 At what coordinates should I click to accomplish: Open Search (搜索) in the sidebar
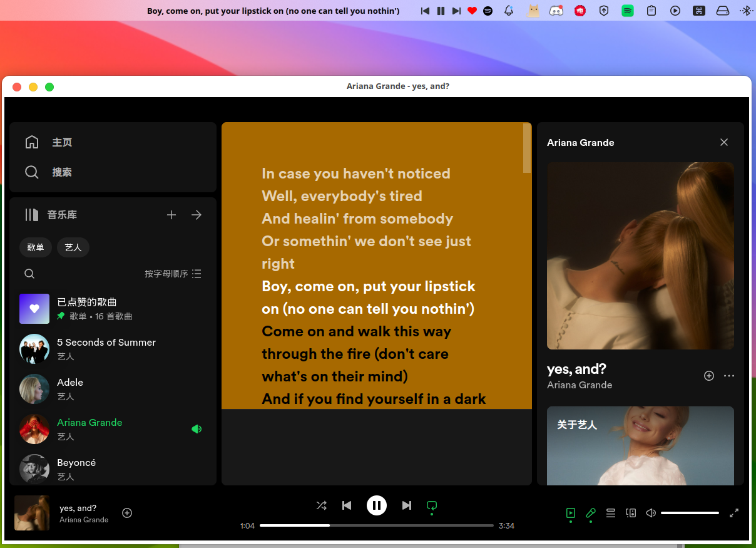[49, 172]
